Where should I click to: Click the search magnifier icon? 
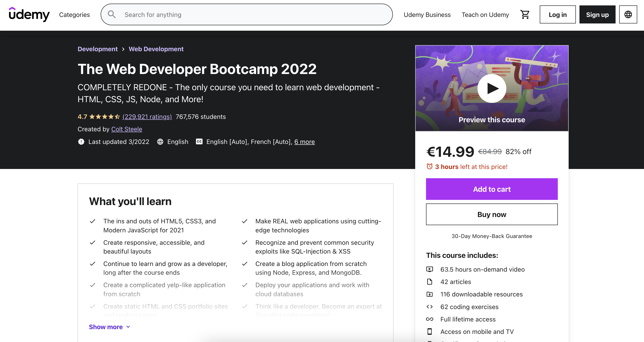(112, 14)
